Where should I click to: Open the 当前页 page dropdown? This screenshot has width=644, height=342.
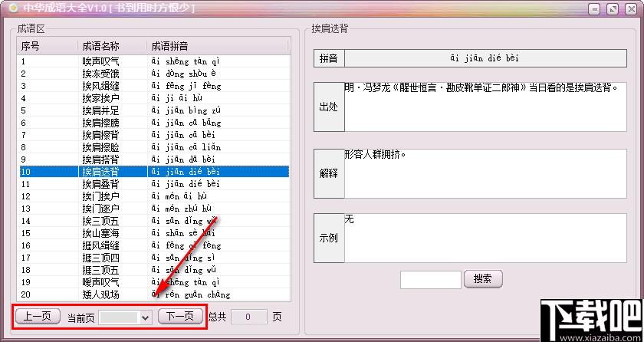[x=125, y=317]
